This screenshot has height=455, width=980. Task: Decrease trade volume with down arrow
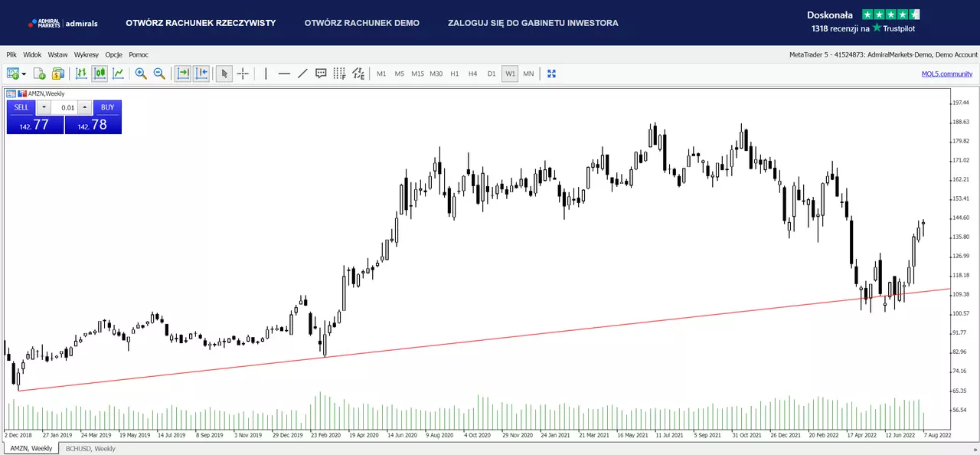[44, 107]
